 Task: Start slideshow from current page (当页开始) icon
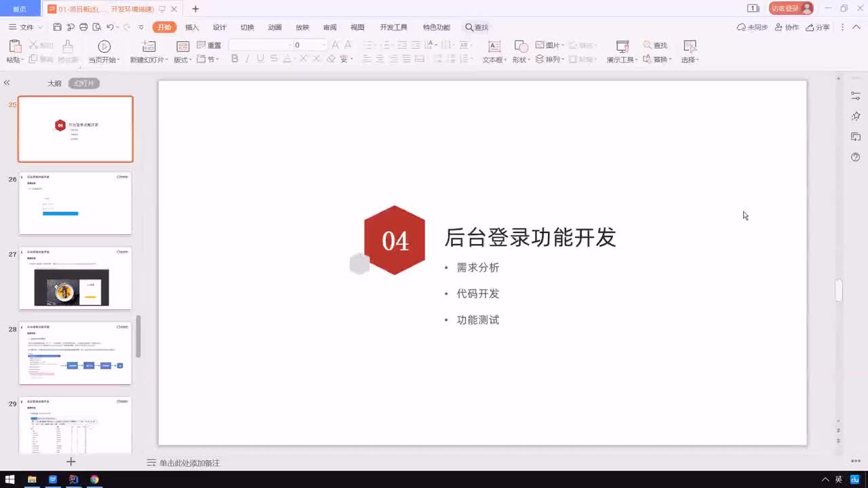click(104, 46)
